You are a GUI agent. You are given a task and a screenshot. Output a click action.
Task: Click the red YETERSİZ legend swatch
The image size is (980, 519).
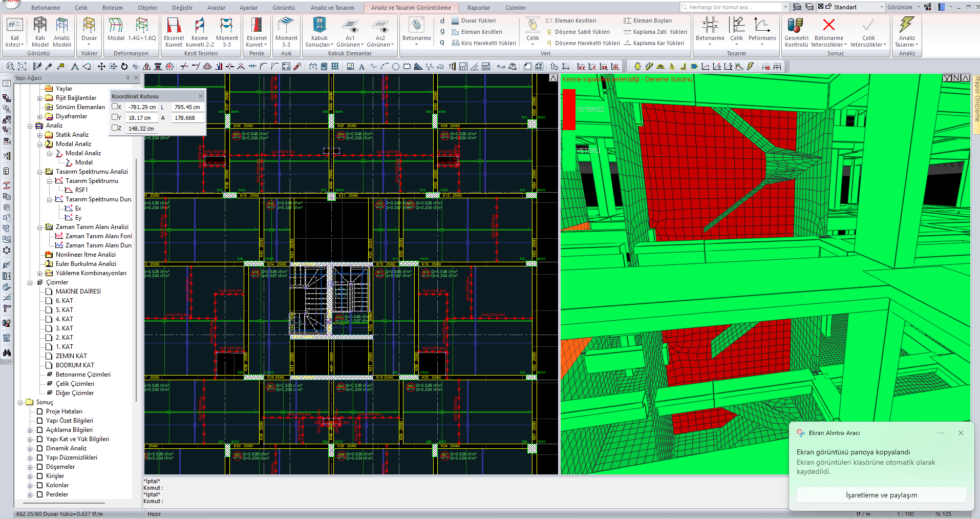[x=569, y=110]
